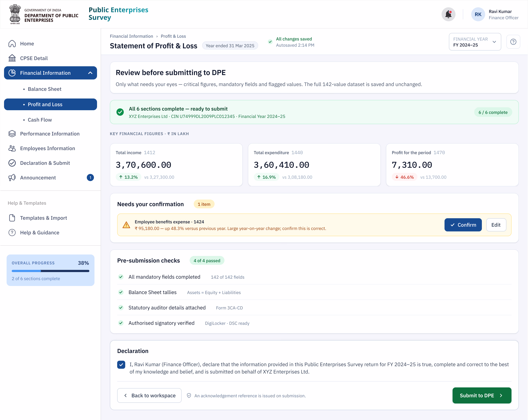Click the All changes saved check icon
The image size is (528, 420).
tap(270, 42)
